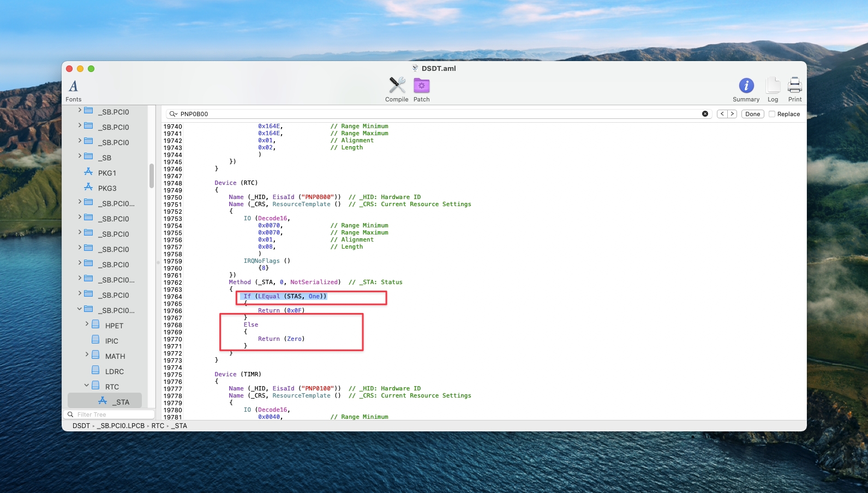Viewport: 868px width, 493px height.
Task: Enable the Replace checkbox
Action: [x=772, y=114]
